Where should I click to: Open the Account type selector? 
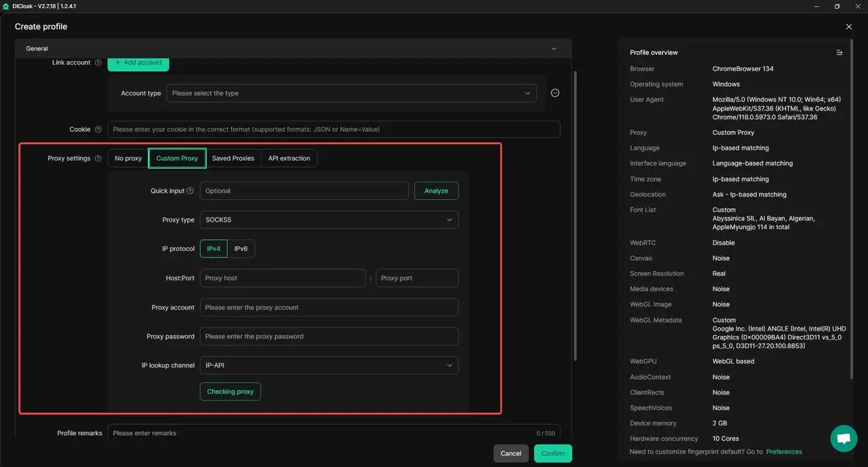[351, 94]
